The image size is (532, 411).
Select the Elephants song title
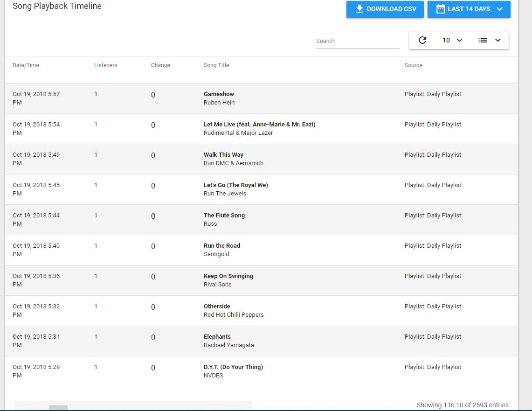point(217,337)
